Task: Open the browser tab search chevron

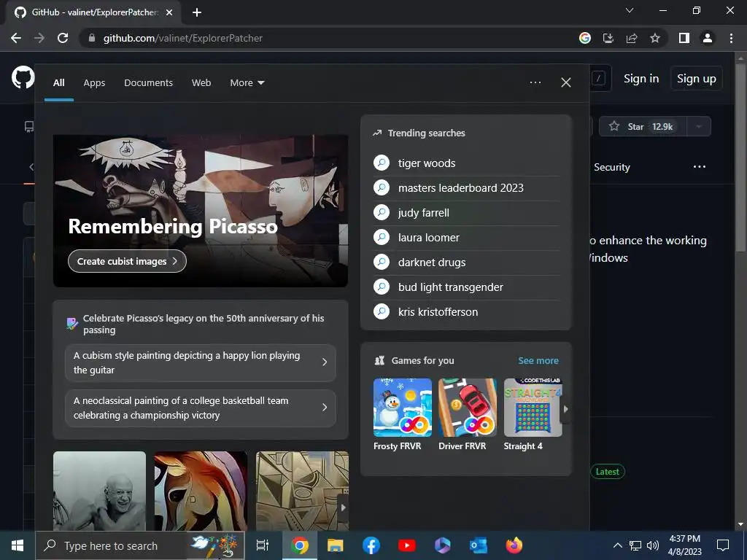Action: 630,10
